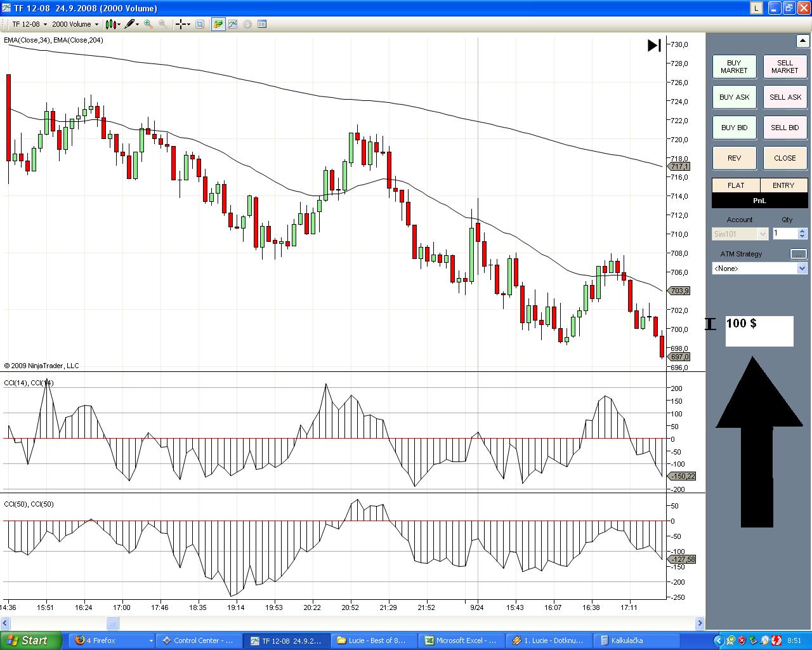Expand the Firefox taskbar group arrow
Screen dimensions: 812x650
(151, 640)
